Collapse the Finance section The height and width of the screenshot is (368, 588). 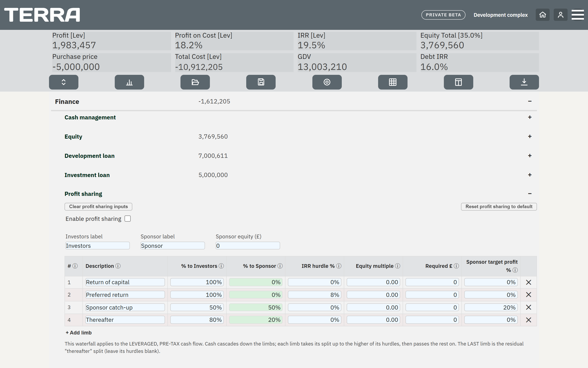(x=530, y=101)
